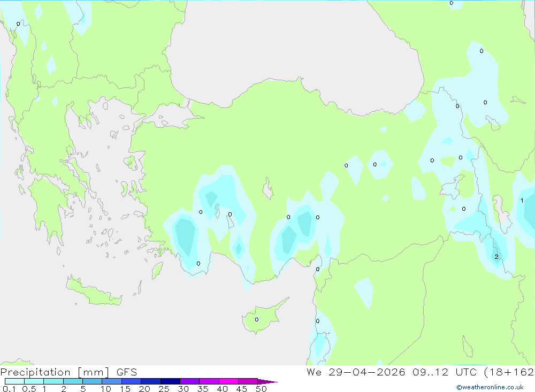The height and width of the screenshot is (392, 535).
Task: Click legend scale label "0.5"
Action: [29, 389]
